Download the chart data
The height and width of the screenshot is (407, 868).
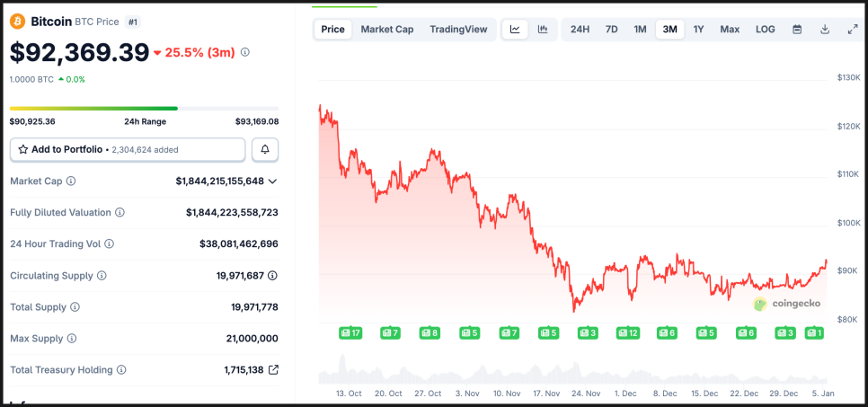coord(825,29)
